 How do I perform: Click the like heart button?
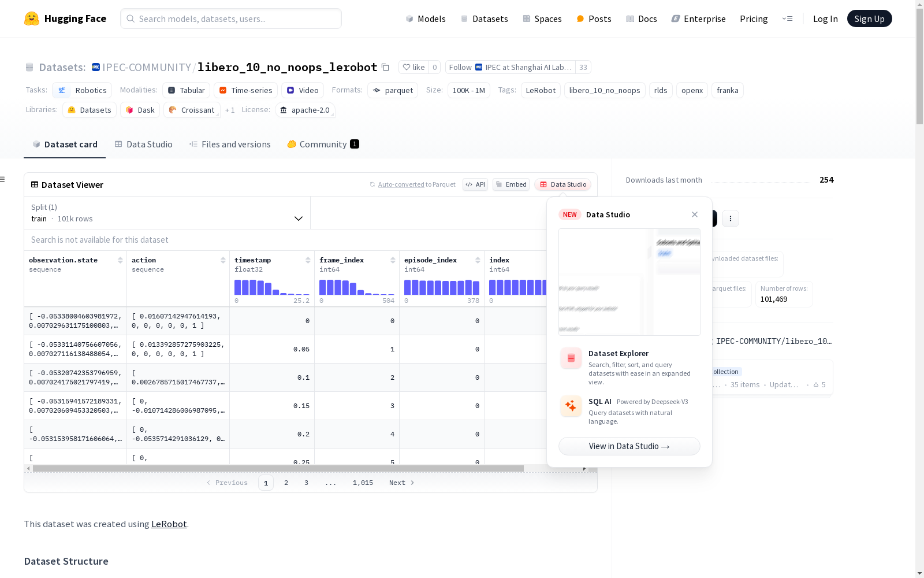click(x=413, y=67)
